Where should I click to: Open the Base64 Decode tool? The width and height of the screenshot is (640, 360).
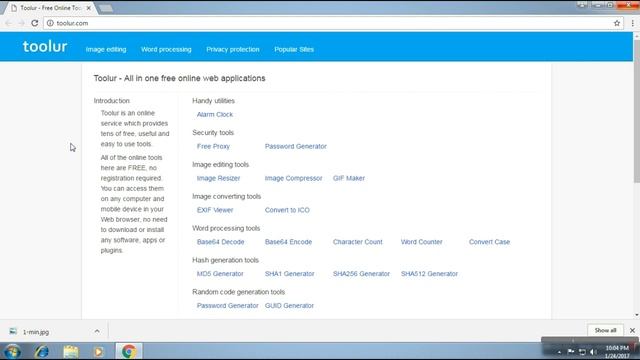220,242
